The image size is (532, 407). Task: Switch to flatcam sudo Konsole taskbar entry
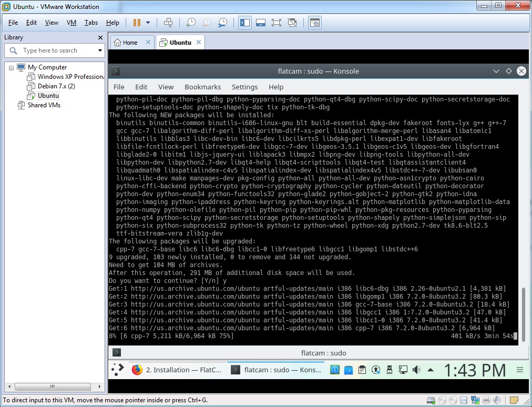click(x=275, y=370)
